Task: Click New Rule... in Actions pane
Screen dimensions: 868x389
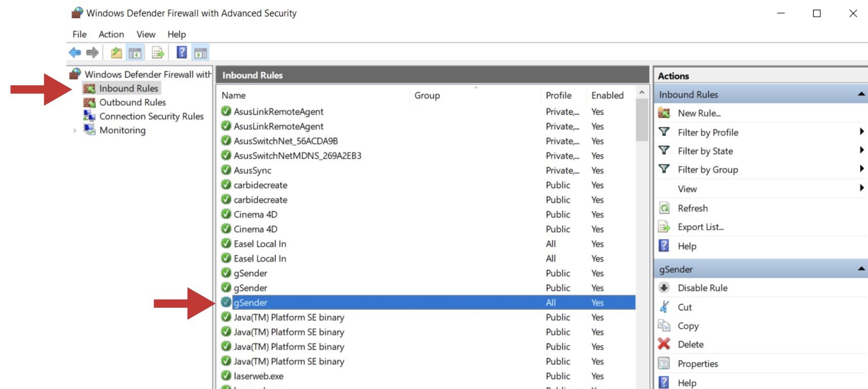Action: [699, 113]
